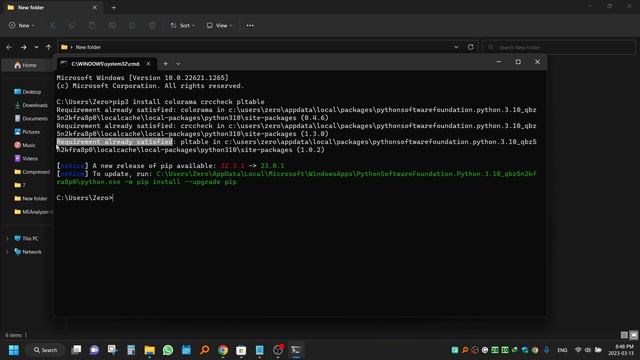Screen dimensions: 640x360
Task: Click the greyed-out Cut icon in Explorer toolbar
Action: (52, 26)
